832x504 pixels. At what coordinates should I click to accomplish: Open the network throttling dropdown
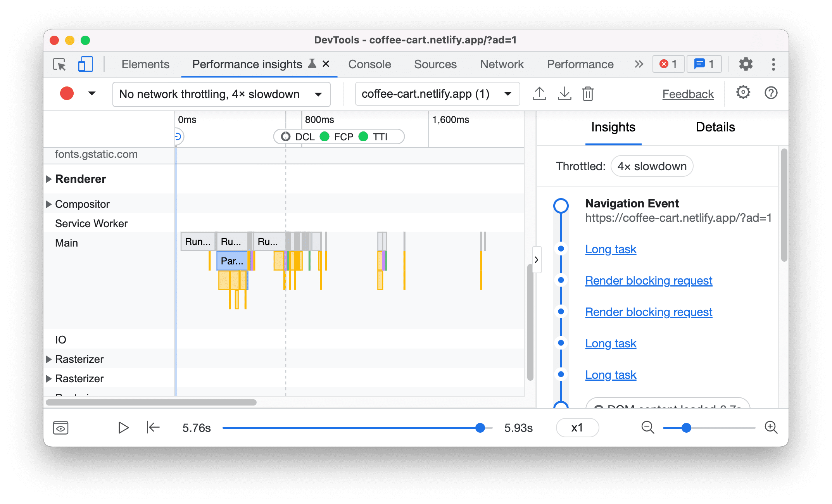point(220,93)
